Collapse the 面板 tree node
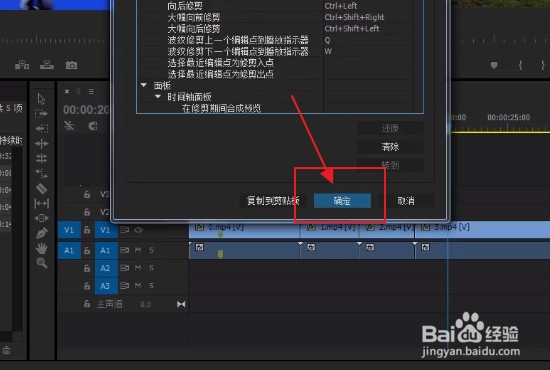Viewport: 550px width, 370px height. coord(144,85)
